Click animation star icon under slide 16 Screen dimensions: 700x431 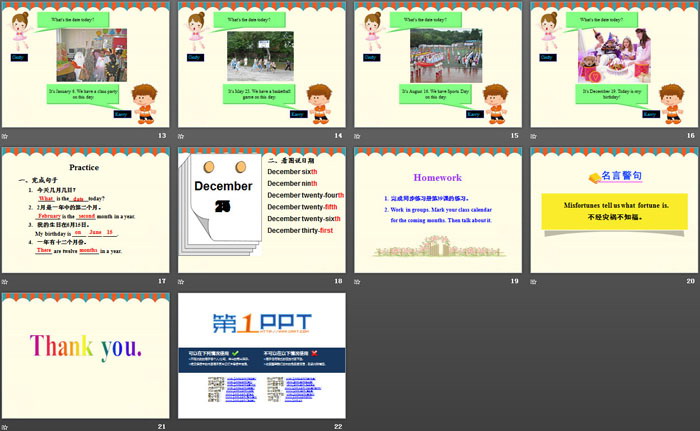(x=534, y=136)
